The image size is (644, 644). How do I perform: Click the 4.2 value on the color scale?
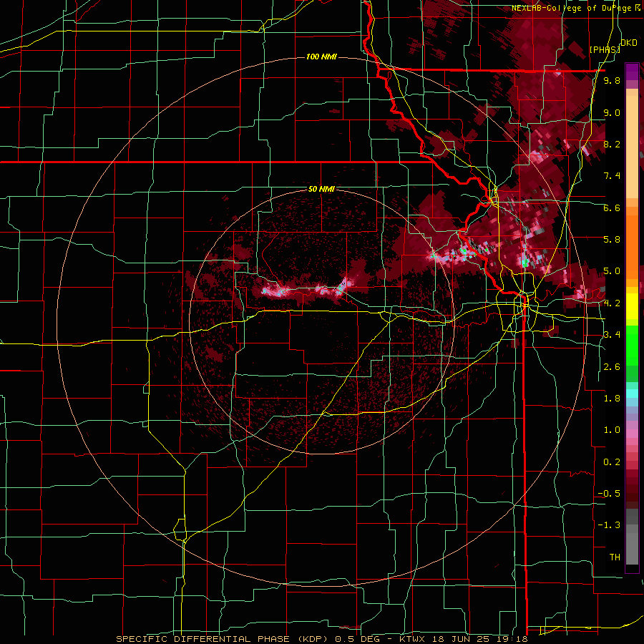[612, 303]
